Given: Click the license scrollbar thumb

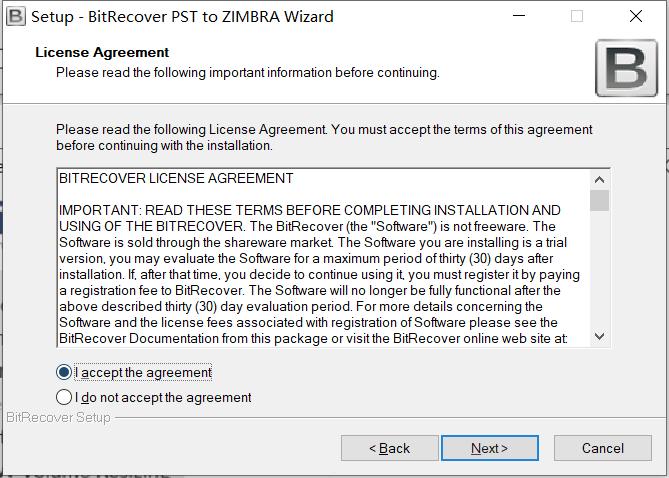Looking at the screenshot, I should point(599,200).
